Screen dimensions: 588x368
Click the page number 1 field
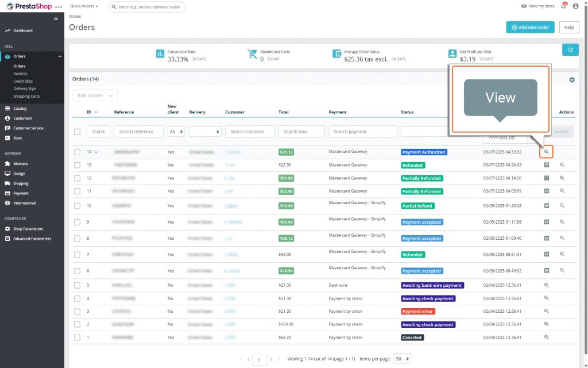coord(260,360)
